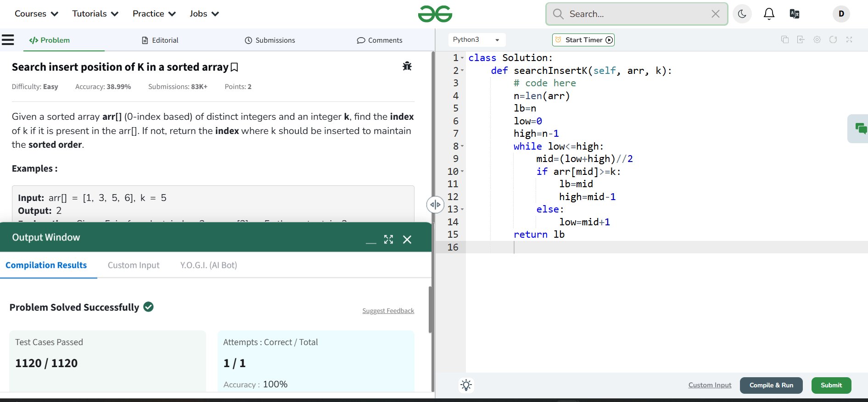Expand the Practice dropdown menu
868x402 pixels.
(x=154, y=14)
